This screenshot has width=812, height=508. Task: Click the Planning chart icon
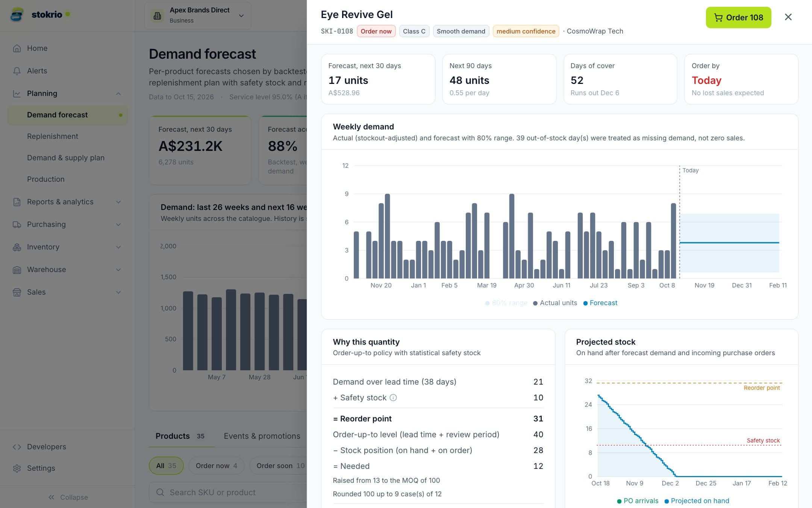pyautogui.click(x=17, y=93)
